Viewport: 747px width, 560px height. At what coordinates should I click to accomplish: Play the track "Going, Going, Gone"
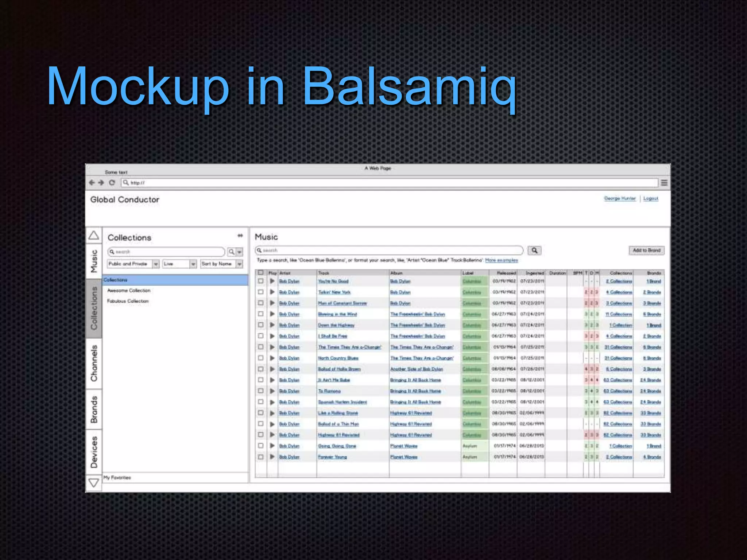click(x=272, y=446)
